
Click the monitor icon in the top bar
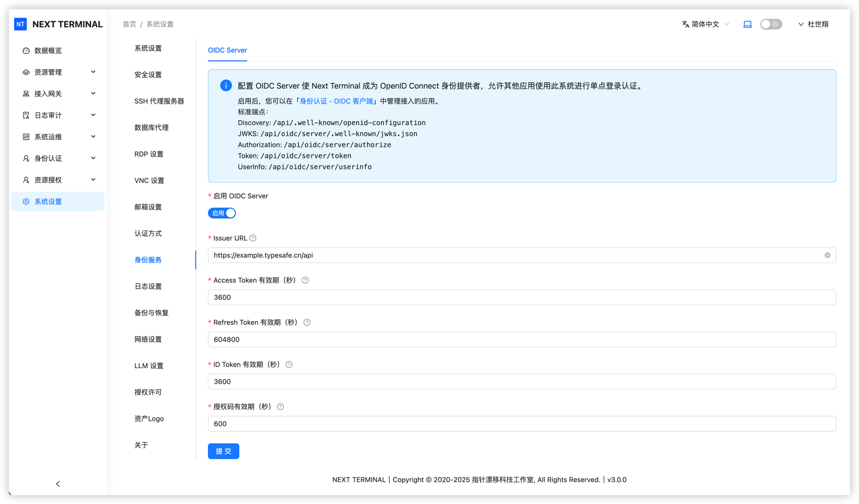(747, 24)
